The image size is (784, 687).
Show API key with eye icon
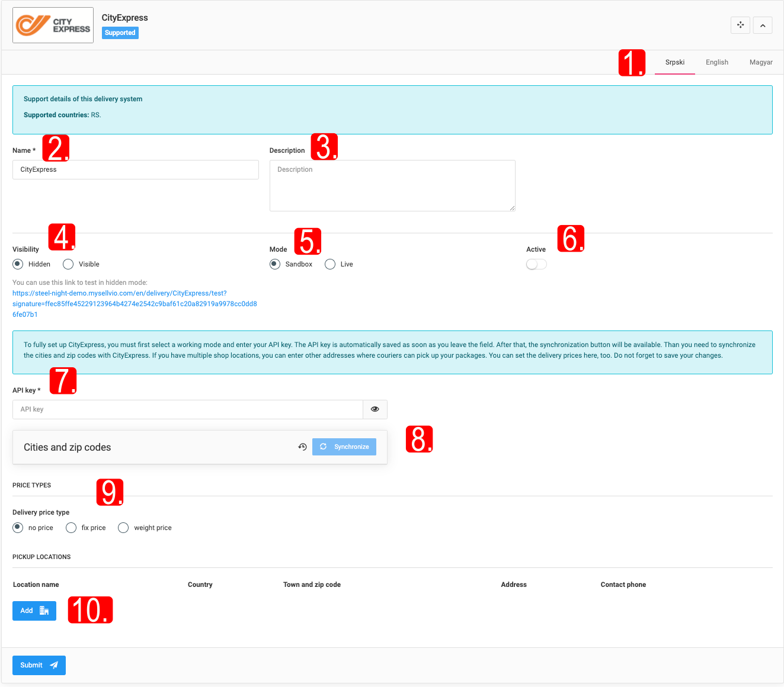tap(375, 409)
